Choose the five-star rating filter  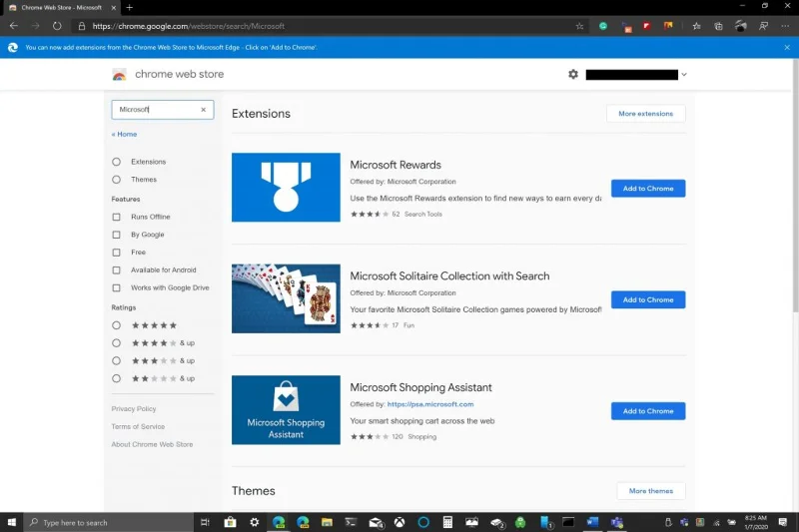click(117, 325)
